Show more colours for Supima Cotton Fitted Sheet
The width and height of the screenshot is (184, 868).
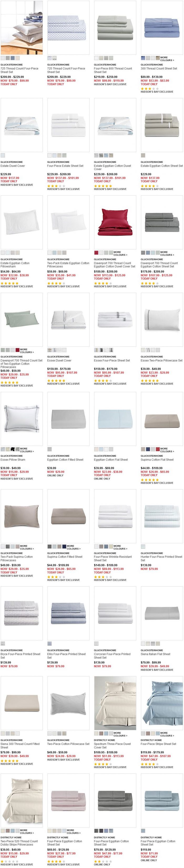[x=73, y=547]
